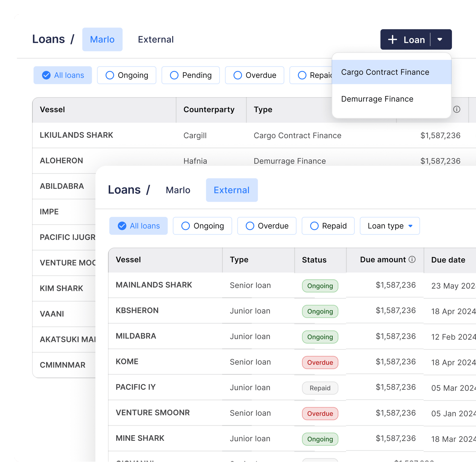Click the Senior loan type for KOME
Viewport: 476px width, 476px height.
250,362
